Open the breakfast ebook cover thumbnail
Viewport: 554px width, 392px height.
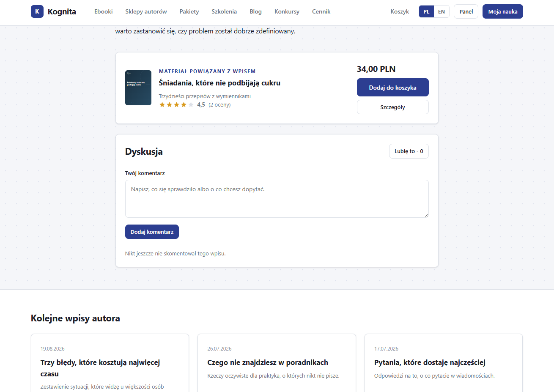point(138,88)
